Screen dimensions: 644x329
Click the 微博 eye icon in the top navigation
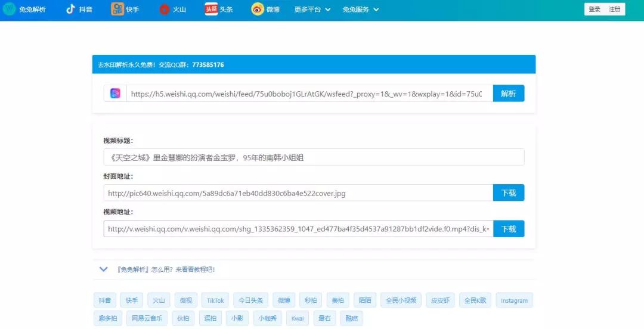point(258,8)
